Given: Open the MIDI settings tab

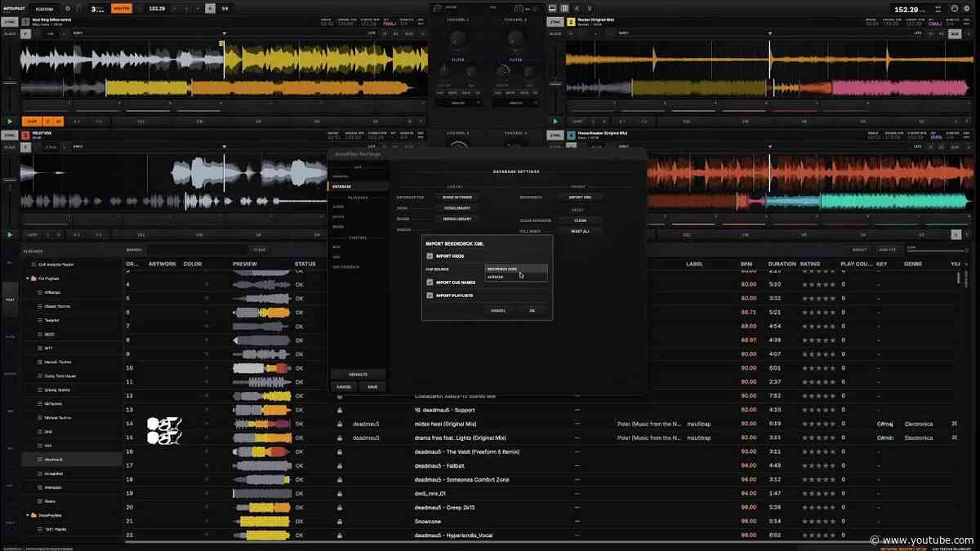Looking at the screenshot, I should click(336, 247).
